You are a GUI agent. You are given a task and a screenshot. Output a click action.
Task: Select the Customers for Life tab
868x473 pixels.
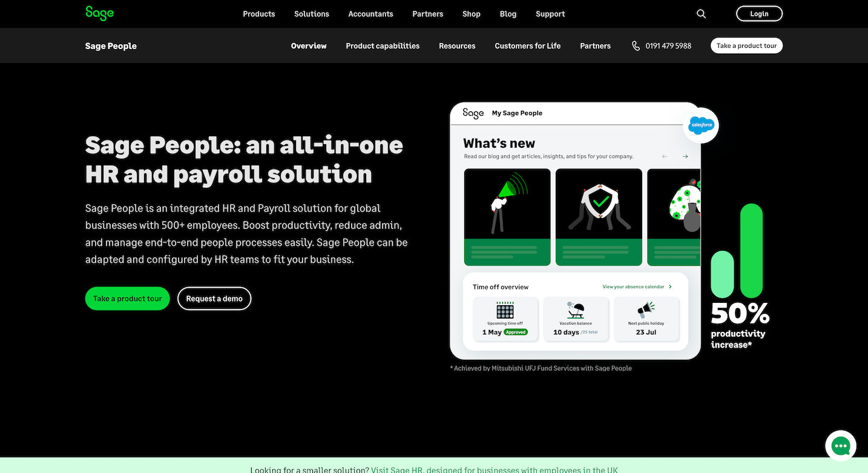528,46
